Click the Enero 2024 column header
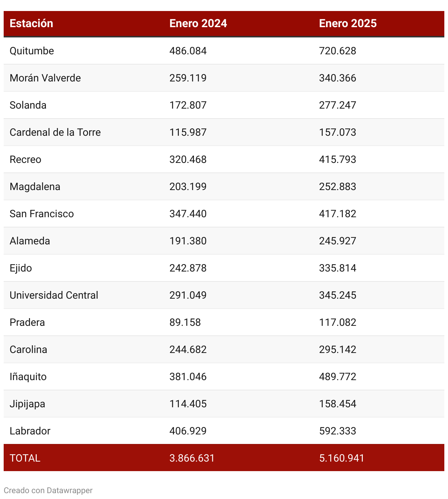 (x=198, y=23)
